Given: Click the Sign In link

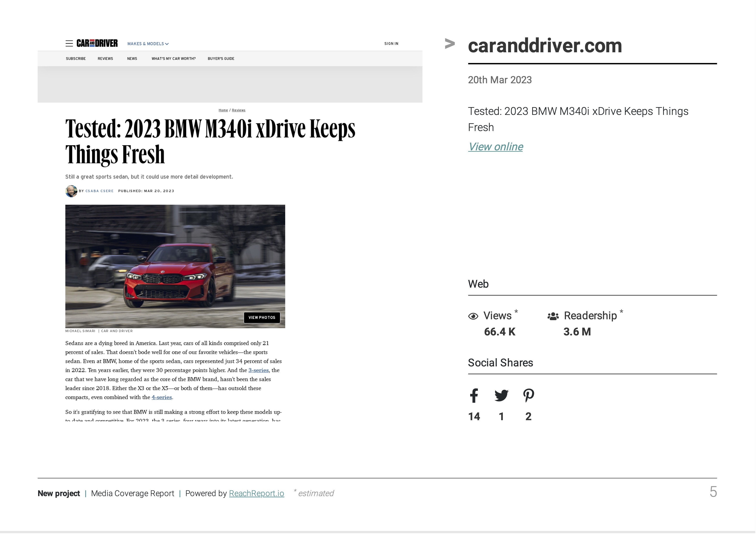Looking at the screenshot, I should coord(391,43).
